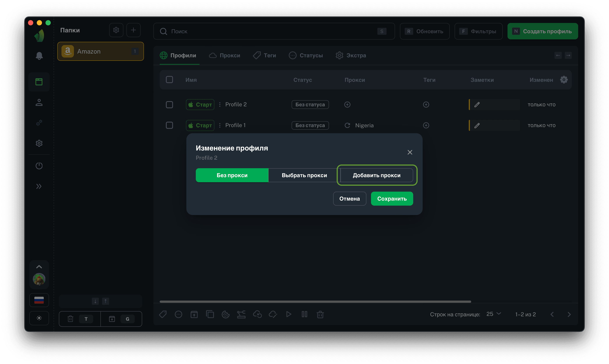The width and height of the screenshot is (609, 364).
Task: Check the Profile 2 row checkbox
Action: (169, 105)
